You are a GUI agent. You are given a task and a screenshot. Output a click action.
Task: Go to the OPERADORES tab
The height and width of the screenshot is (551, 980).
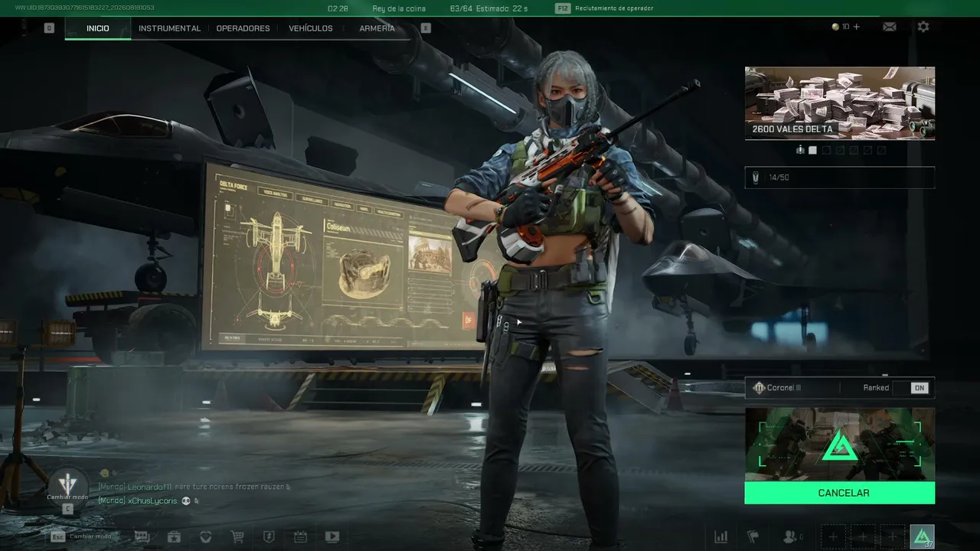coord(243,28)
